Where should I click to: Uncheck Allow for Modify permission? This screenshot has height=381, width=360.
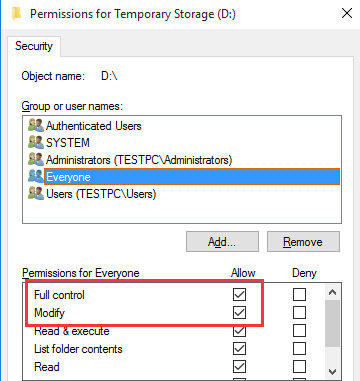239,313
